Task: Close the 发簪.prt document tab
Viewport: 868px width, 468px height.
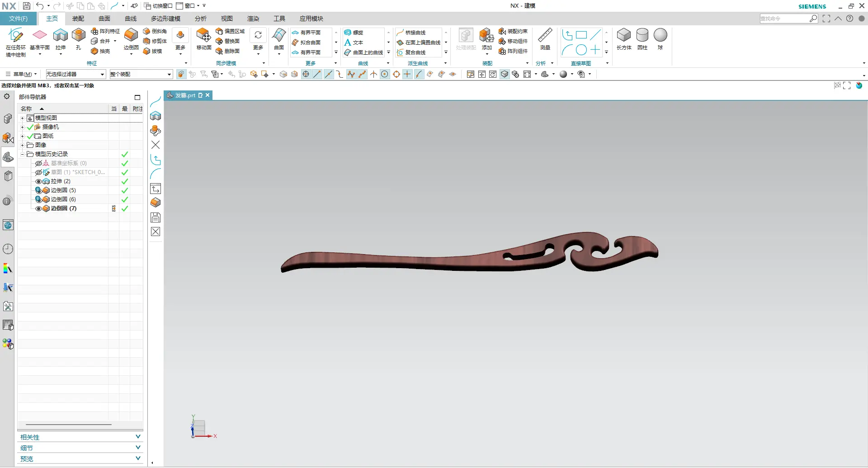Action: point(208,95)
